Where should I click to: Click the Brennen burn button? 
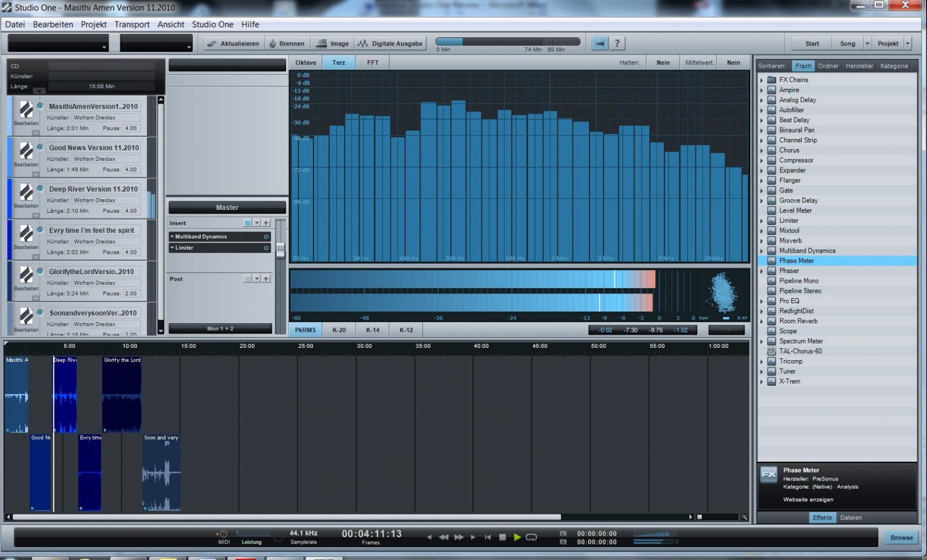287,43
